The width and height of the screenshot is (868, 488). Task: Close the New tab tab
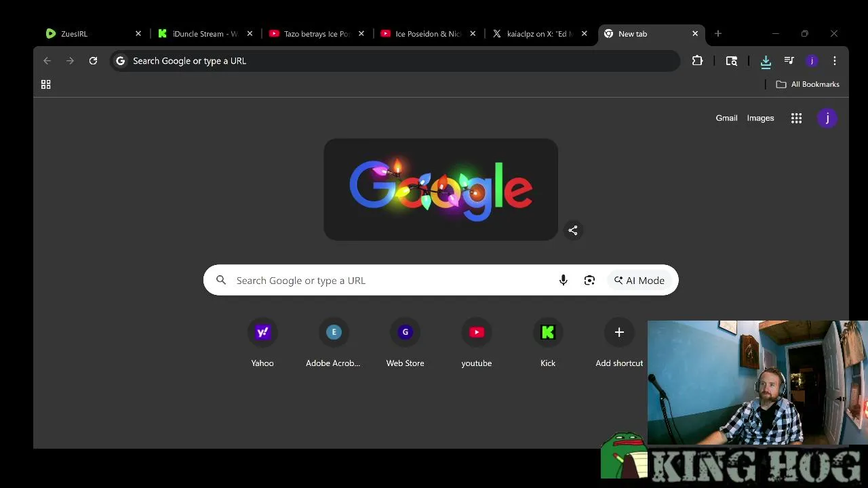(695, 34)
